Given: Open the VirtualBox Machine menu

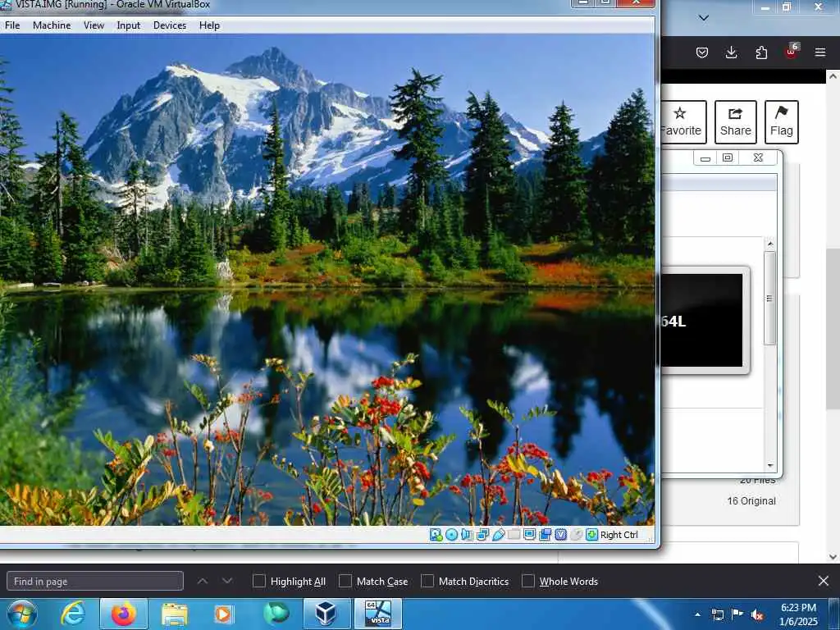Looking at the screenshot, I should (x=52, y=25).
